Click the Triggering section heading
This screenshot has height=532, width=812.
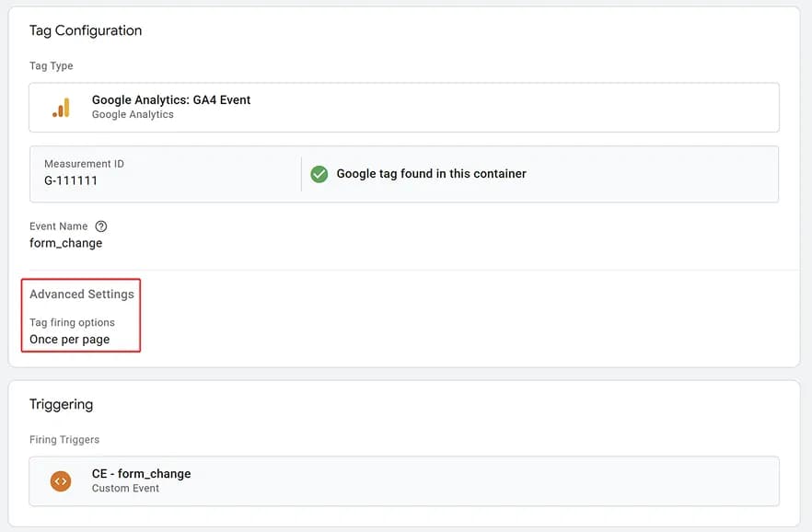[x=61, y=404]
